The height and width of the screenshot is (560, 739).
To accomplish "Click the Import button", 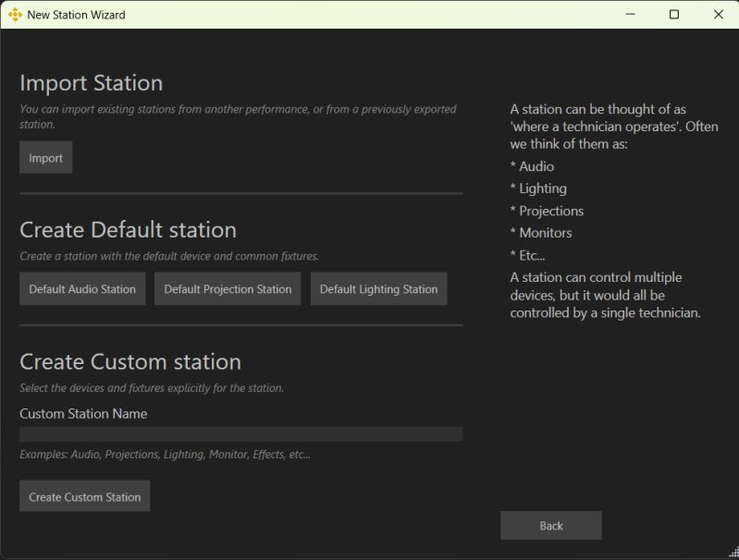I will [x=45, y=157].
